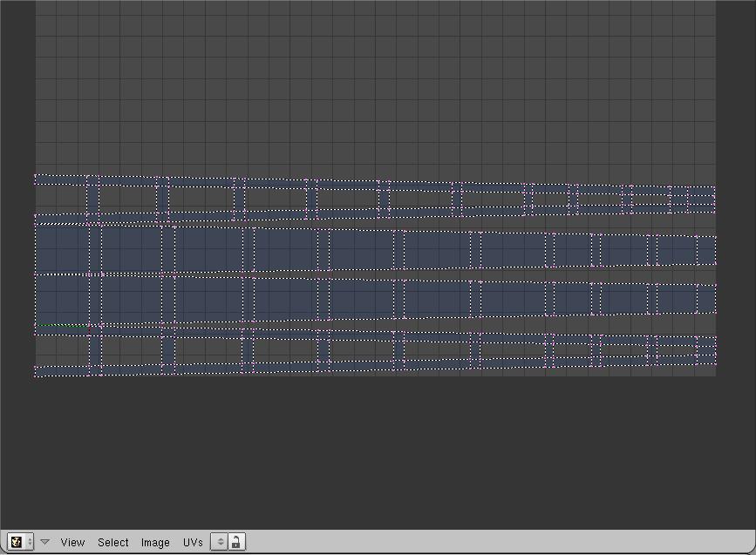Image resolution: width=756 pixels, height=555 pixels.
Task: Click leftmost face in the lower wide row
Action: coord(62,298)
